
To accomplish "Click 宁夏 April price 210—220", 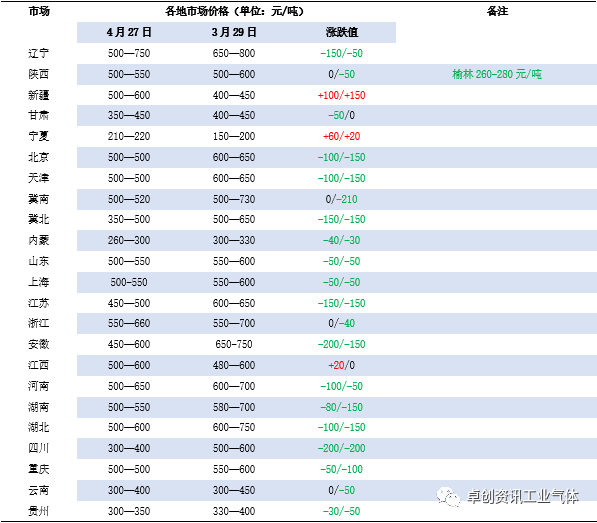I will coord(129,136).
